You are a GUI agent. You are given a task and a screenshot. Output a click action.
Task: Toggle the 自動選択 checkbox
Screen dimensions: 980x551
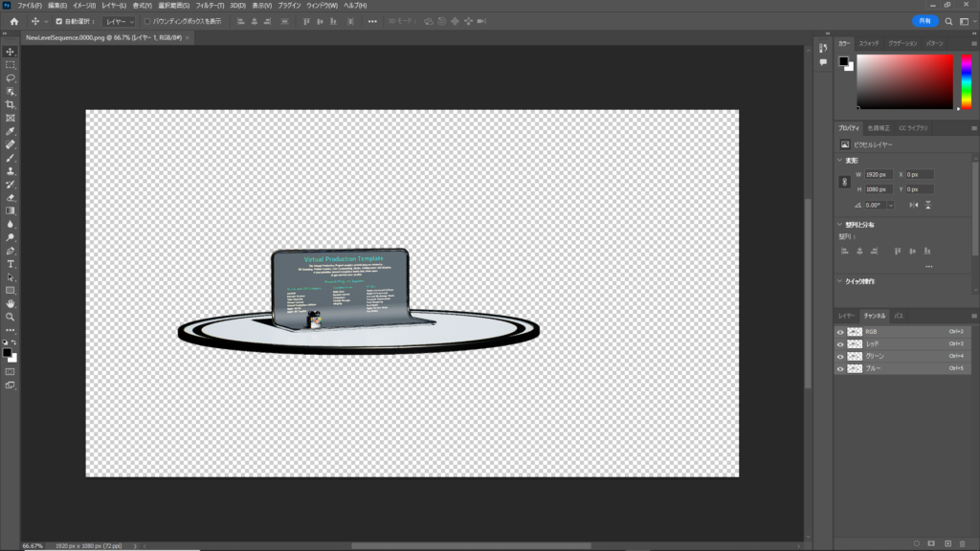click(57, 21)
